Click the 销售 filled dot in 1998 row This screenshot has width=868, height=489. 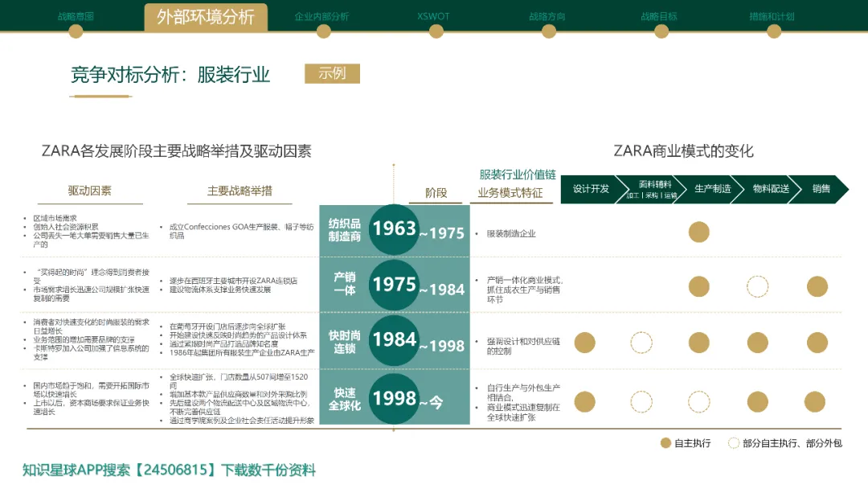(815, 402)
